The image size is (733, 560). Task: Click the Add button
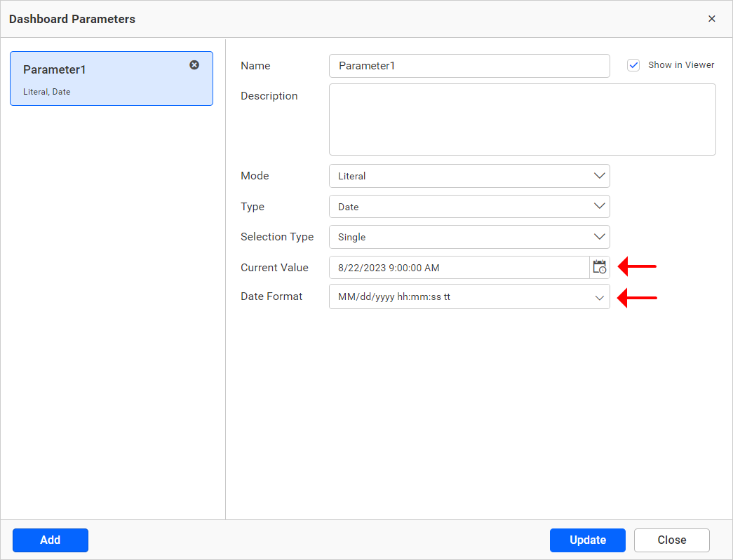pyautogui.click(x=50, y=540)
